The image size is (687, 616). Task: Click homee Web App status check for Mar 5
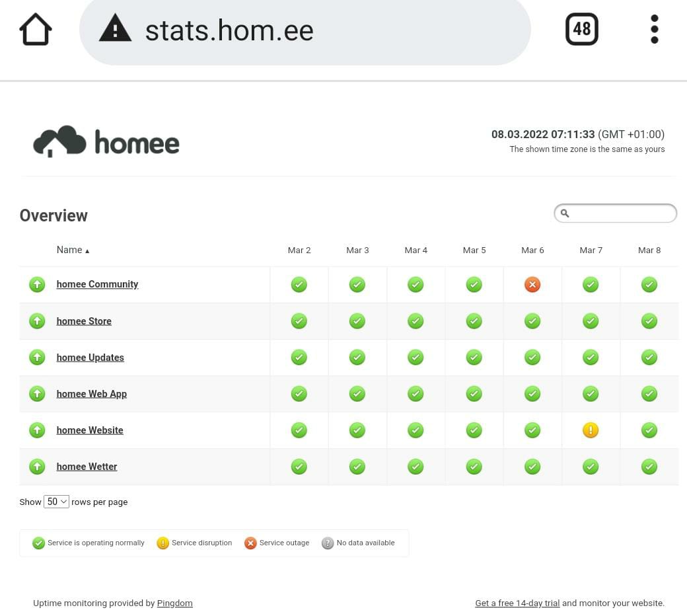(x=474, y=394)
